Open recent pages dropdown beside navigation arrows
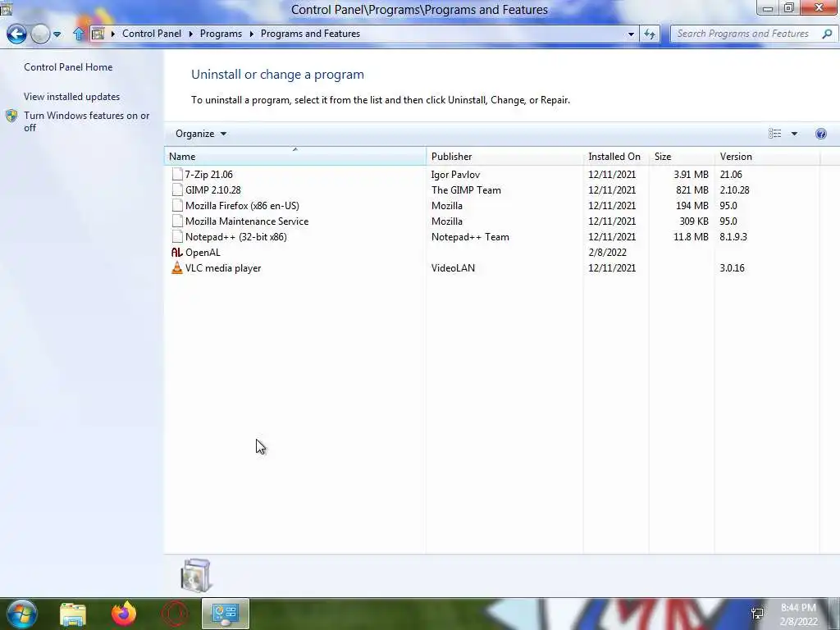 pos(57,34)
